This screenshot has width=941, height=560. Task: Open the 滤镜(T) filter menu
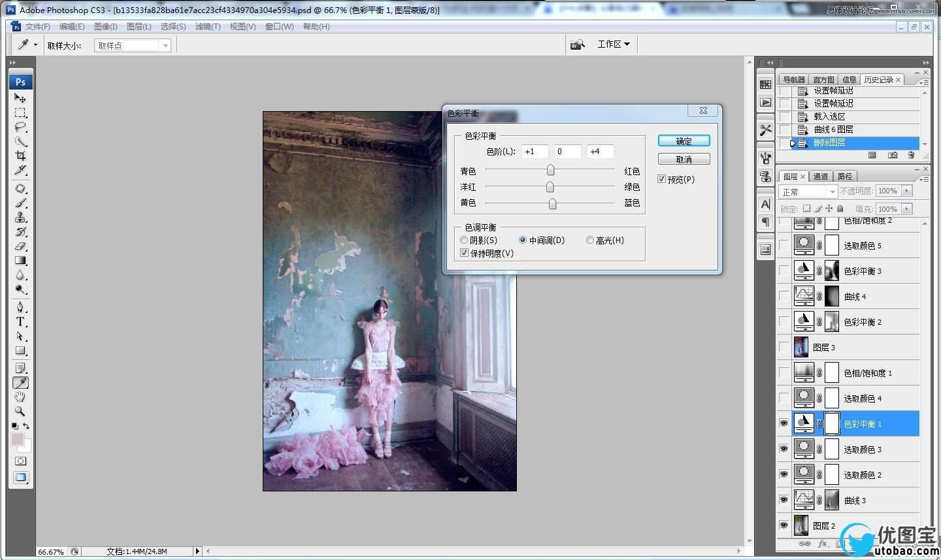coord(208,27)
